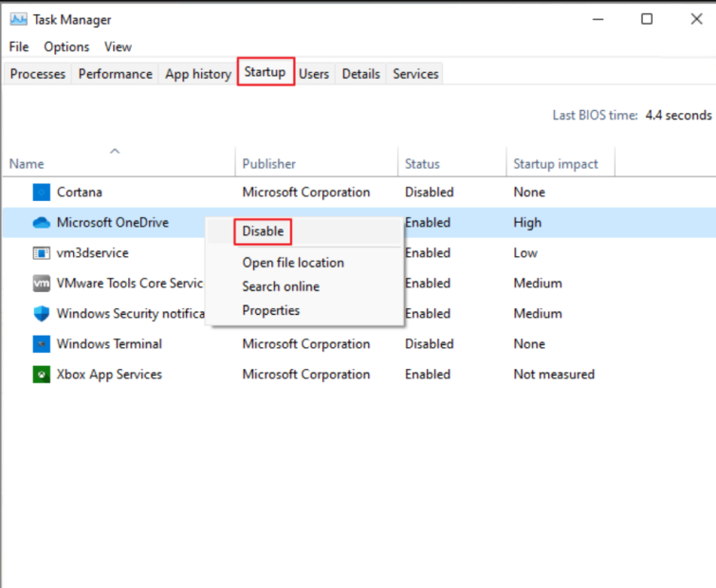Sort by the Status column header
The width and height of the screenshot is (716, 588).
tap(422, 164)
